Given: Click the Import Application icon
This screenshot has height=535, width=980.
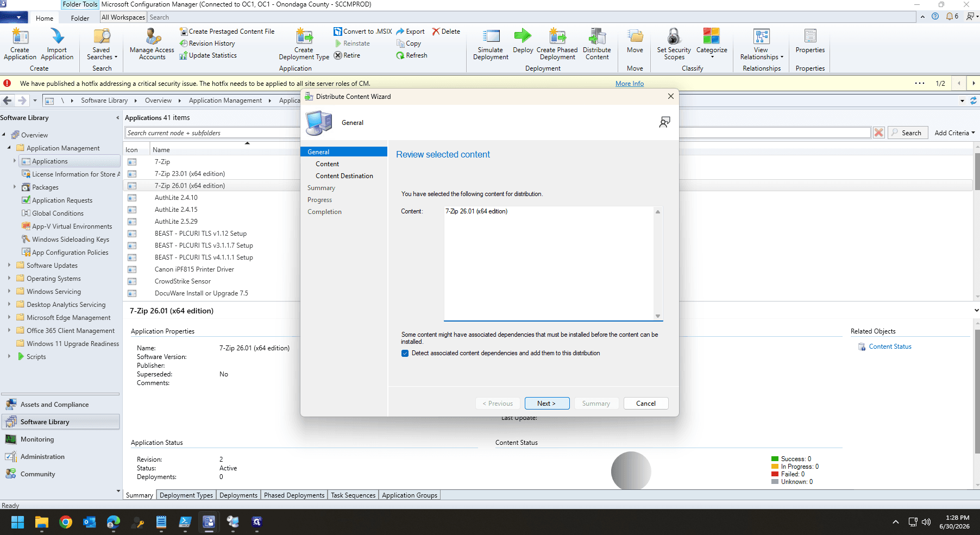Looking at the screenshot, I should pos(57,43).
